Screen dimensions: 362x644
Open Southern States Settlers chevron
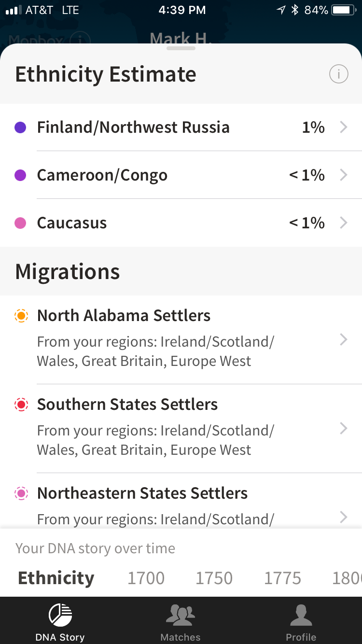pyautogui.click(x=344, y=429)
